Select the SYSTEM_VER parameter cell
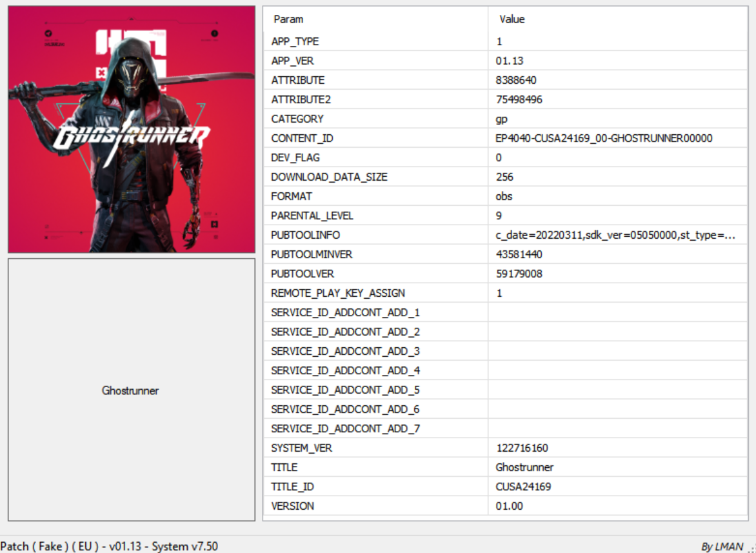Image resolution: width=756 pixels, height=553 pixels. coord(375,448)
